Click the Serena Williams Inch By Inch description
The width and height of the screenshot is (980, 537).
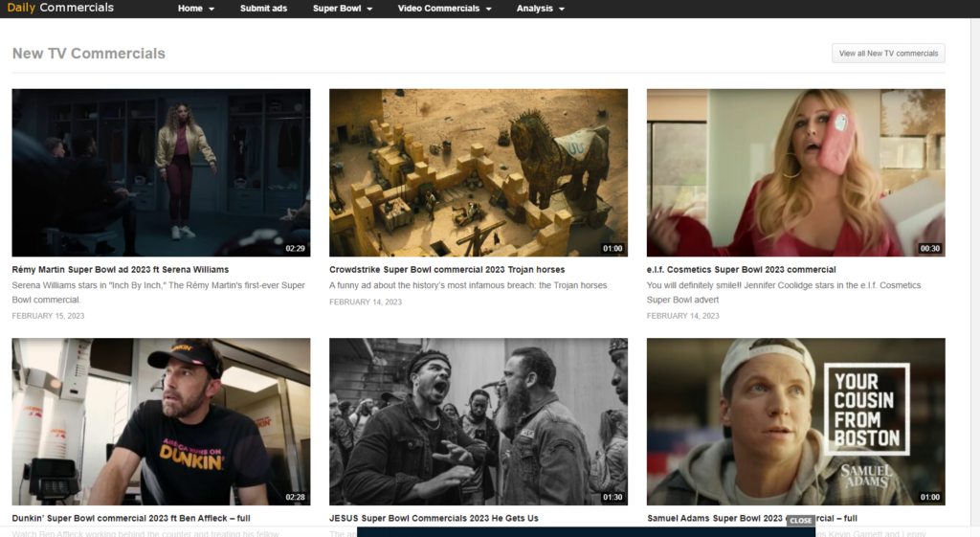159,292
